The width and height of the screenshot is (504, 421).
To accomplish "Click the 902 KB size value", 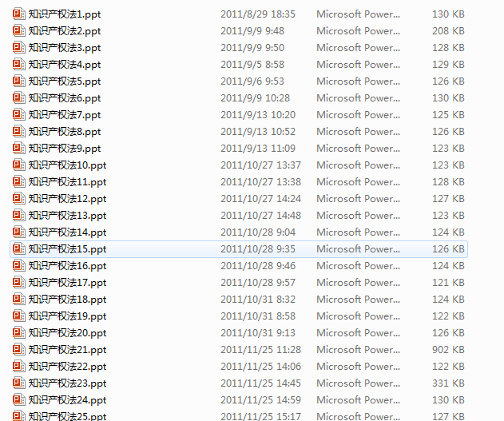I will point(448,350).
